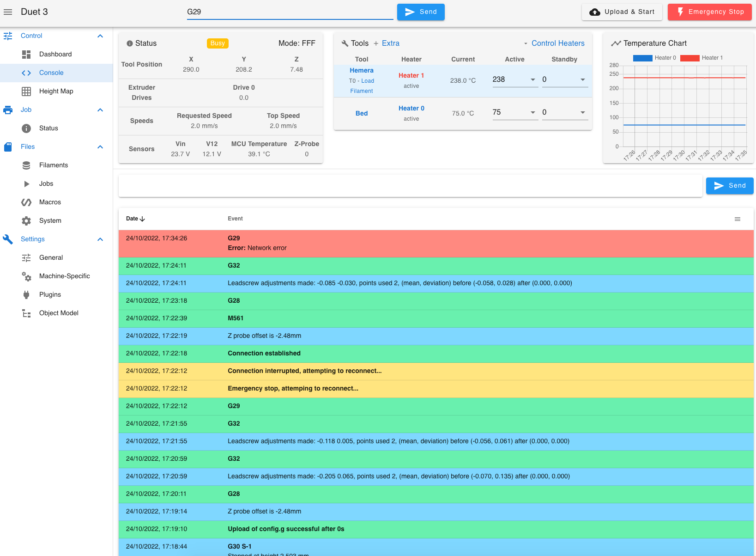Click the top bar Send button

pyautogui.click(x=421, y=12)
